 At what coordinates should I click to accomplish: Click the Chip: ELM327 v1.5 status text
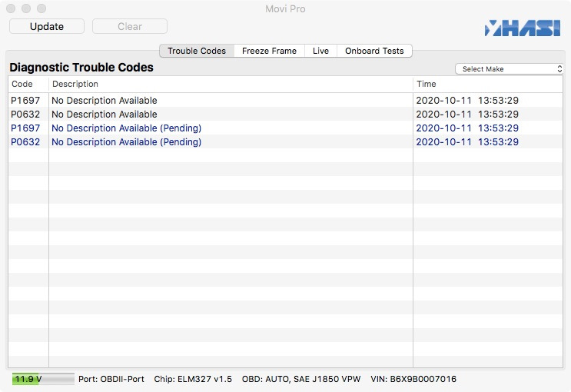point(193,379)
